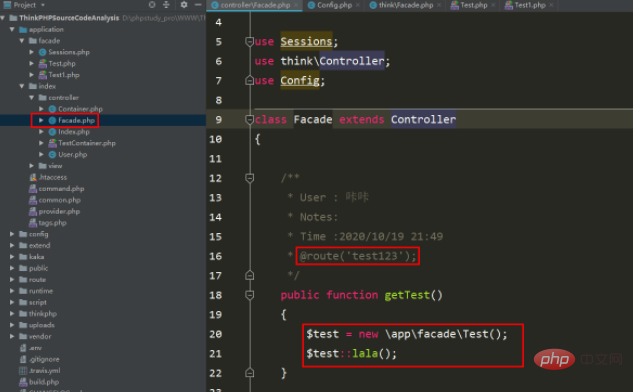
Task: Fold the class Facade block at line 9
Action: click(249, 119)
